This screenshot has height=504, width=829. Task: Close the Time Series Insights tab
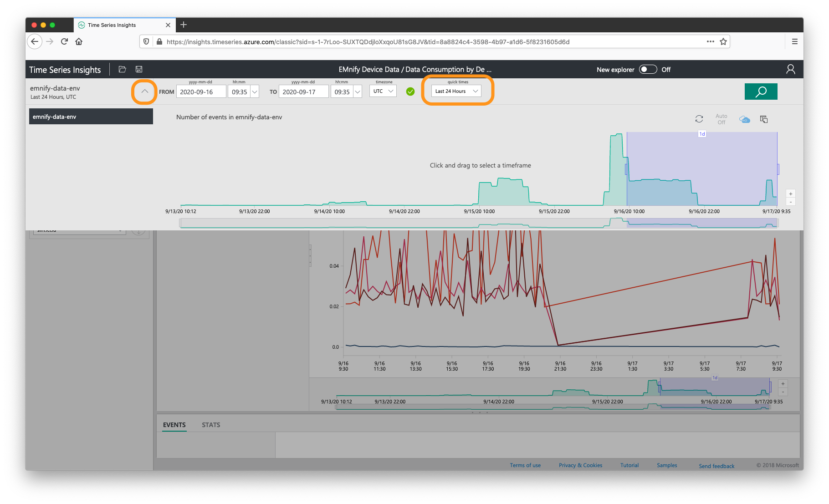[168, 25]
